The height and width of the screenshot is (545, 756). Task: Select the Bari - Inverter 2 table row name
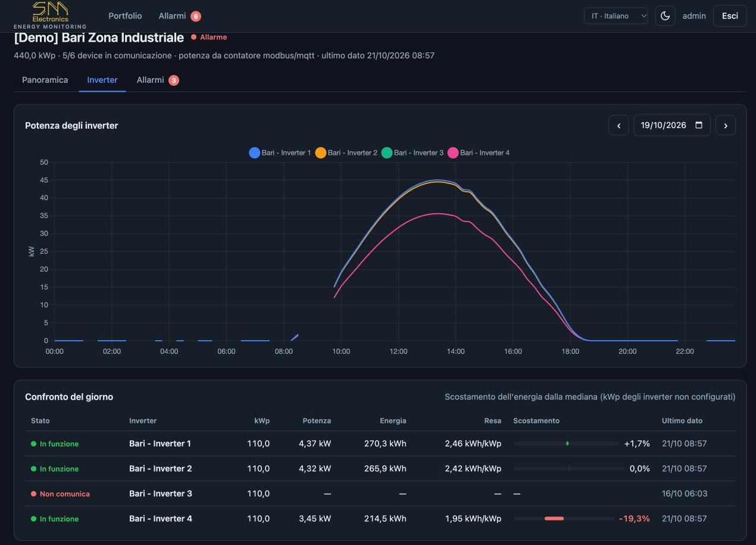pos(161,469)
